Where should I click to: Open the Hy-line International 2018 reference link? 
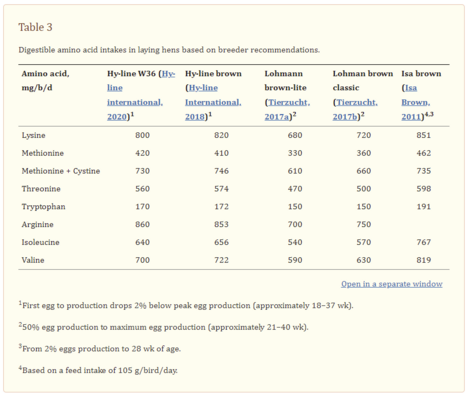click(x=213, y=102)
